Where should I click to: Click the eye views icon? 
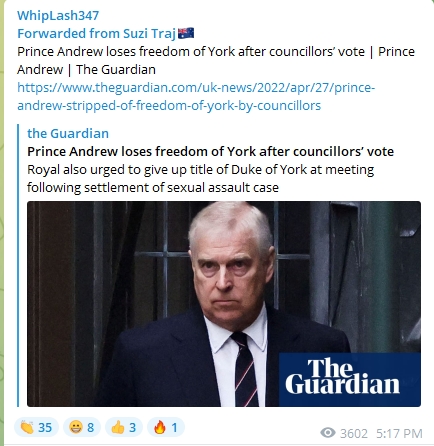tap(328, 433)
